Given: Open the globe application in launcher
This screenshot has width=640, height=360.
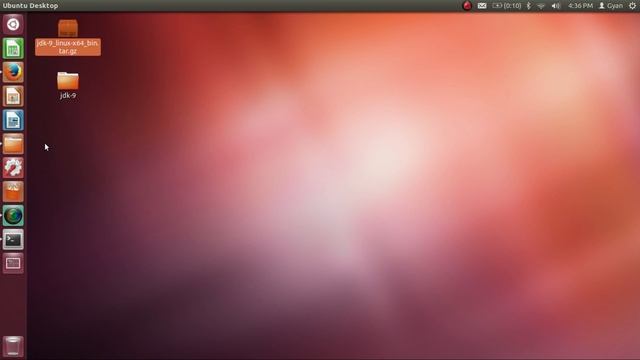Looking at the screenshot, I should (13, 216).
